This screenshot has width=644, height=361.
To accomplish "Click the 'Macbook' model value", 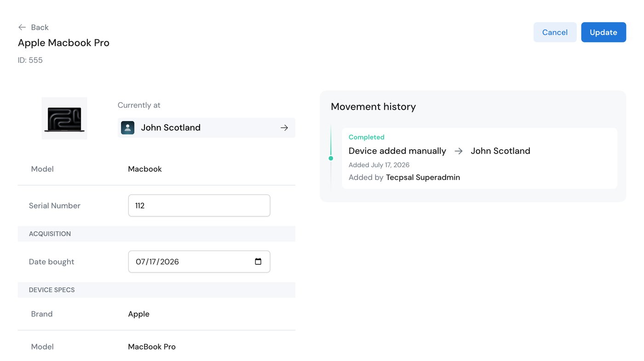I will [x=145, y=169].
